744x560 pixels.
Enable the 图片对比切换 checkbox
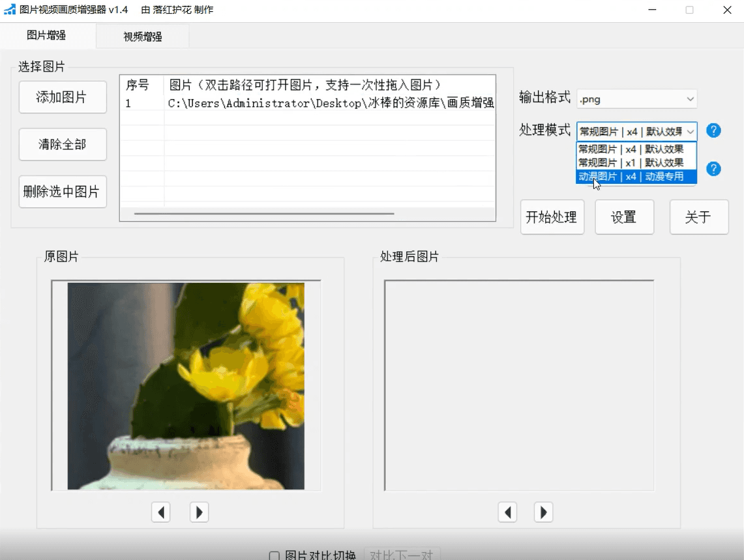click(x=275, y=555)
